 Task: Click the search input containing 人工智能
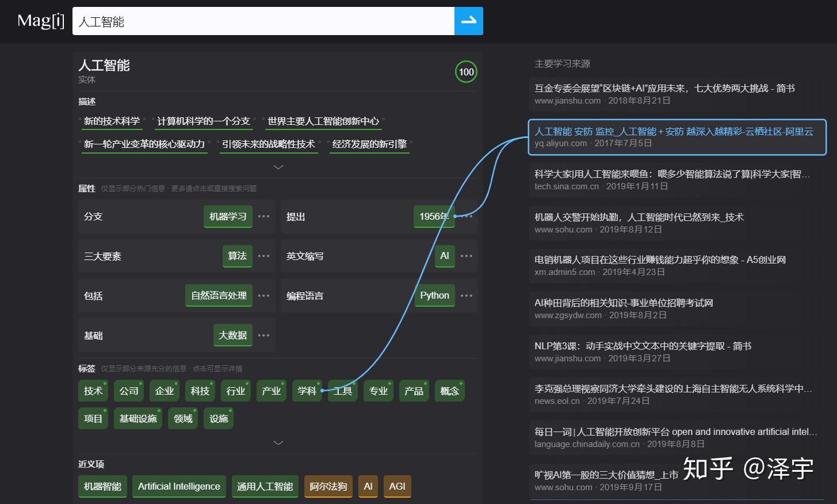(263, 21)
